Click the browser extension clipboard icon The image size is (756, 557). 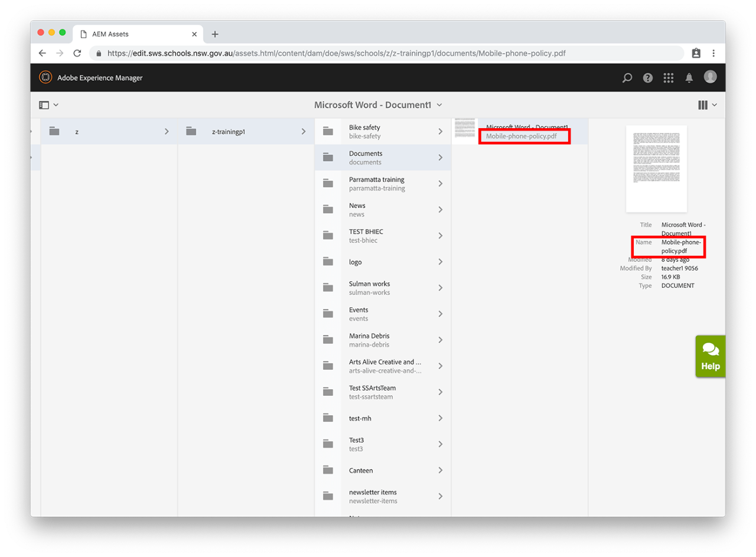tap(696, 53)
